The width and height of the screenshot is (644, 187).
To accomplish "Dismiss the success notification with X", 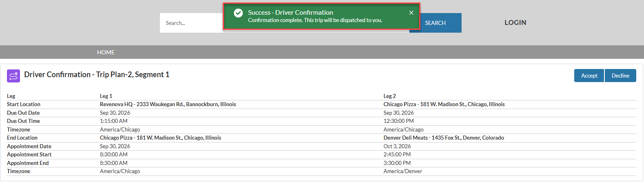I will 411,13.
